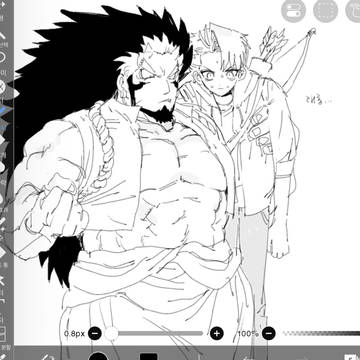Decrease brush thickness with minus button
The image size is (360, 360).
[x=95, y=333]
